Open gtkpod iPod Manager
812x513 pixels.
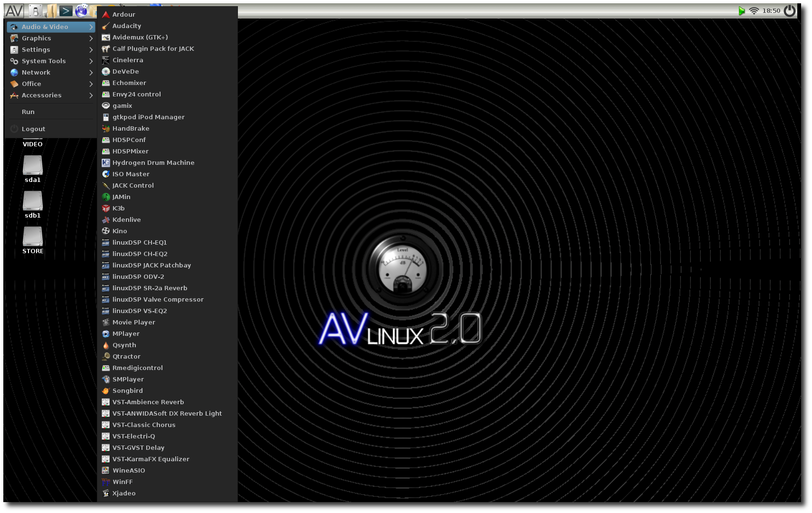[167, 117]
